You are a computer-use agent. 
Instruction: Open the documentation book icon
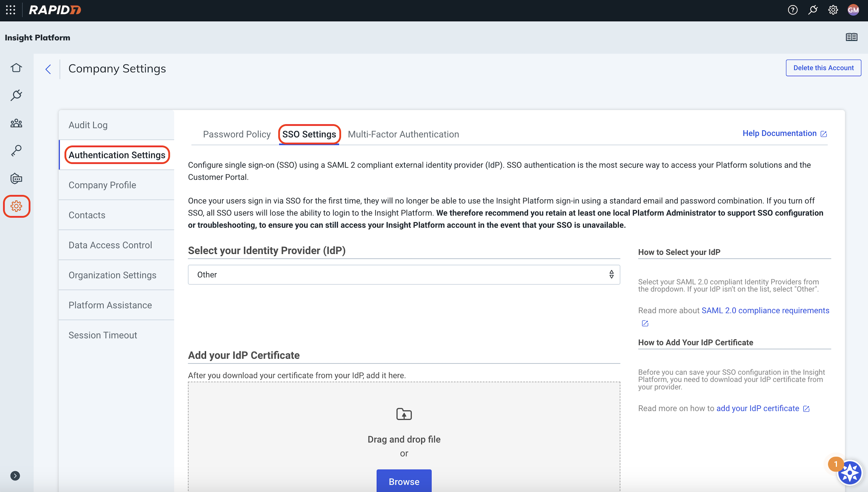(852, 37)
